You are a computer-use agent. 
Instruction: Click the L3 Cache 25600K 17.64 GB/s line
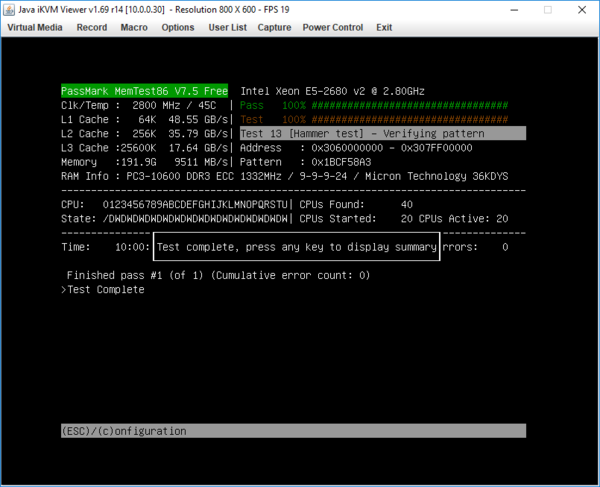click(145, 148)
